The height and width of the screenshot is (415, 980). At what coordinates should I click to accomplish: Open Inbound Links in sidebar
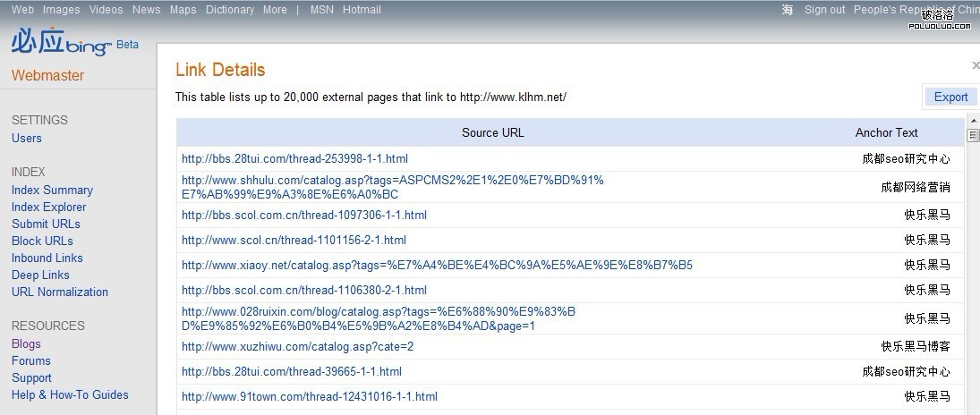coord(47,258)
